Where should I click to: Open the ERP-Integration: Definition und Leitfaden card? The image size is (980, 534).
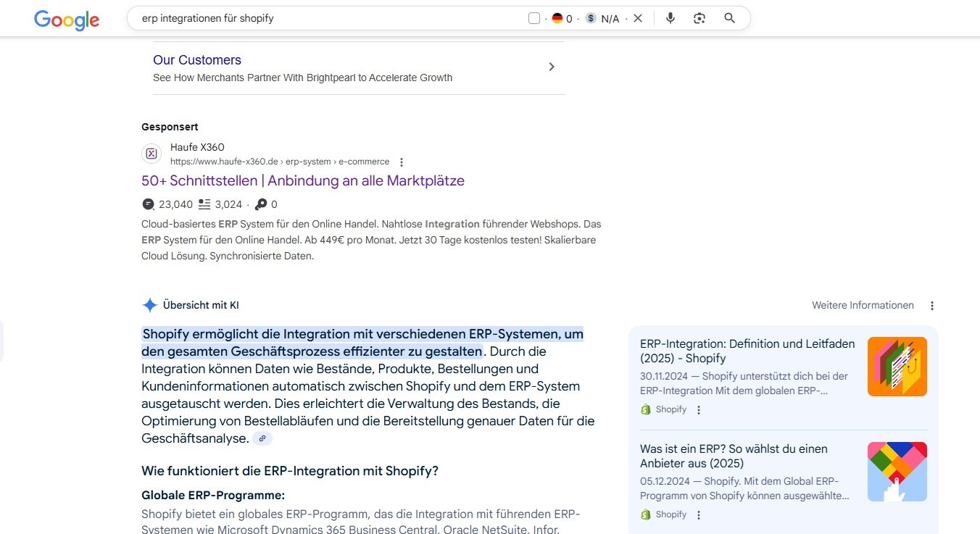pos(747,351)
